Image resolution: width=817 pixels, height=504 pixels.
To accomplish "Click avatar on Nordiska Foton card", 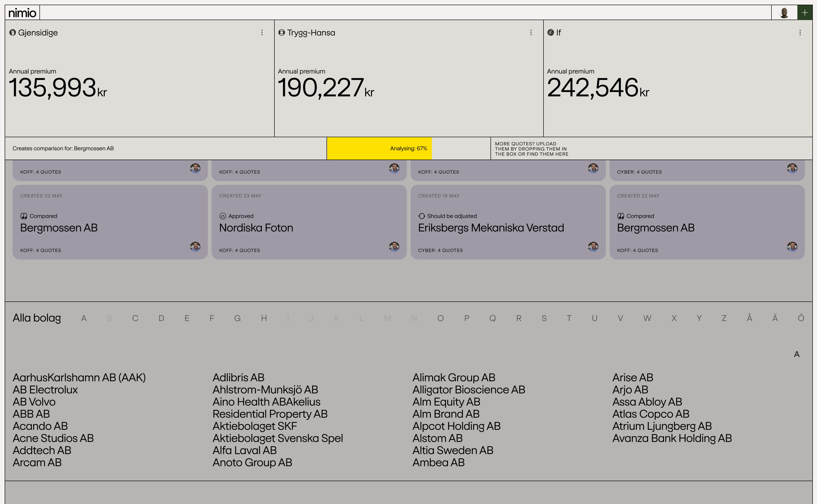I will [394, 247].
